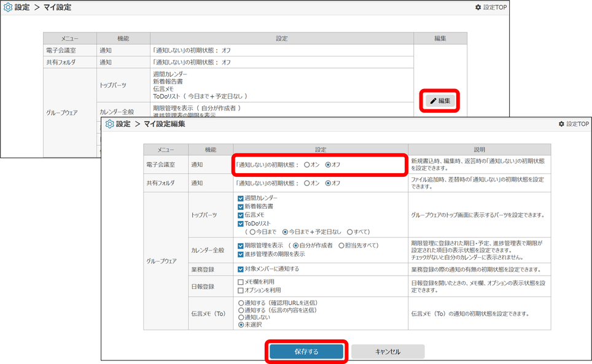
Task: Enable the メモ欄を利用 checkbox
Action: click(x=241, y=282)
